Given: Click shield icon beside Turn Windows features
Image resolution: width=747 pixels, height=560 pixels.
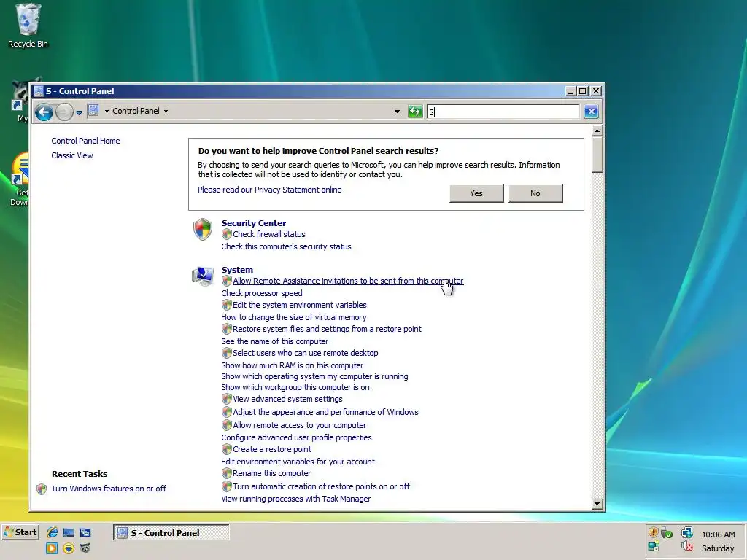Looking at the screenshot, I should pyautogui.click(x=42, y=489).
